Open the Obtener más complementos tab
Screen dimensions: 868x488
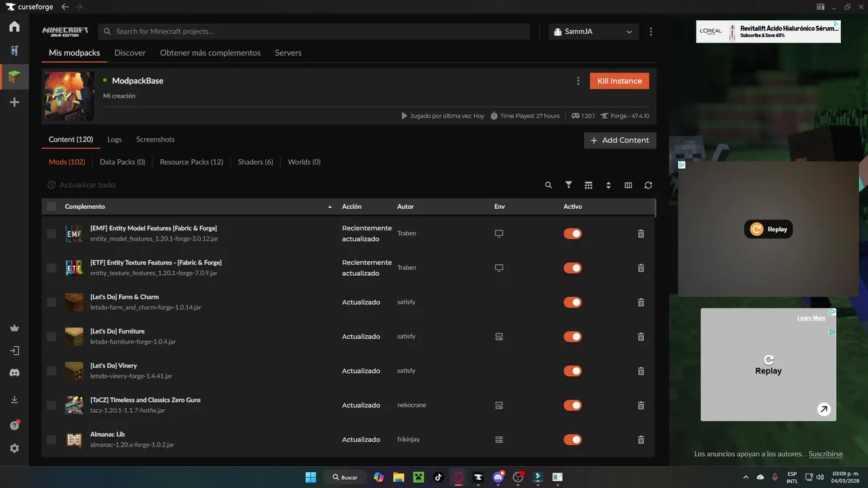click(210, 53)
